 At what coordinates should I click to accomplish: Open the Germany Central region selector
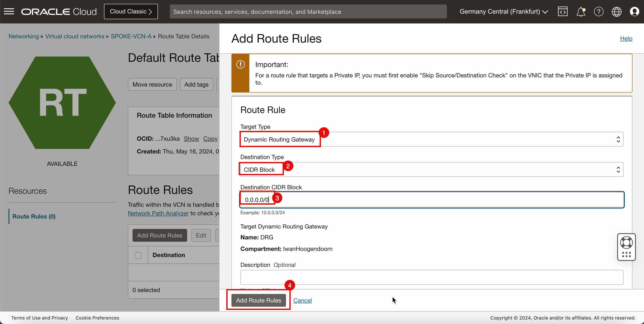(504, 12)
